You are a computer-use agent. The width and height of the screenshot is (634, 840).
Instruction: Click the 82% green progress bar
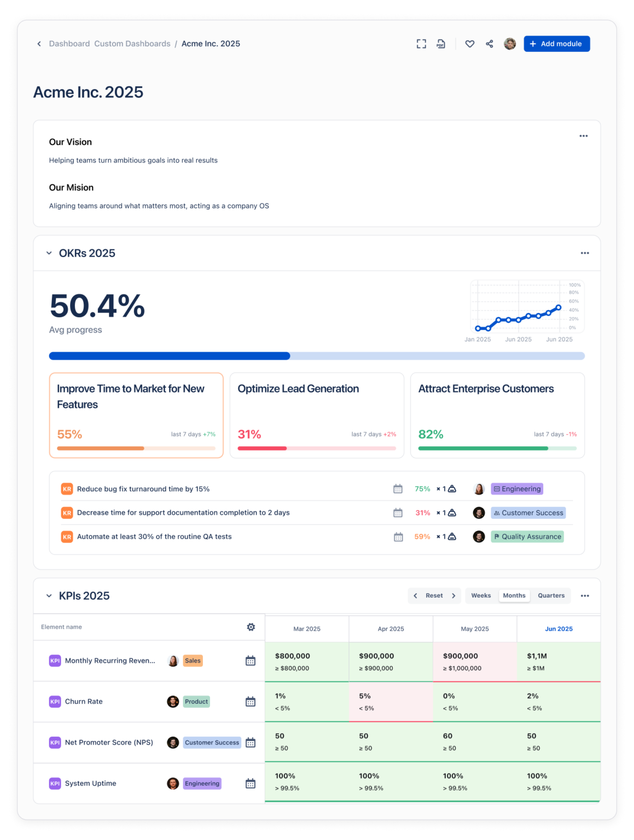point(497,448)
